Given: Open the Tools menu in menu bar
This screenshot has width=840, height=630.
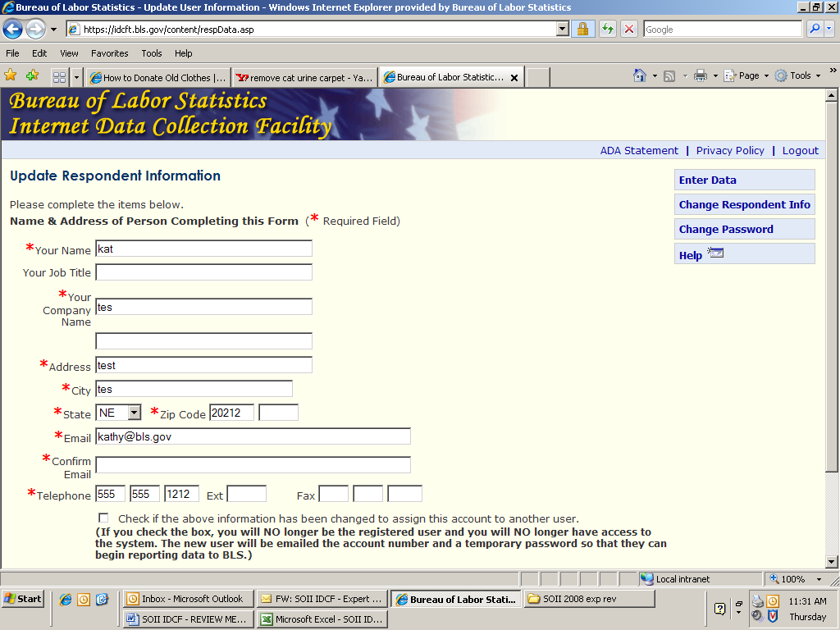Looking at the screenshot, I should click(x=152, y=53).
